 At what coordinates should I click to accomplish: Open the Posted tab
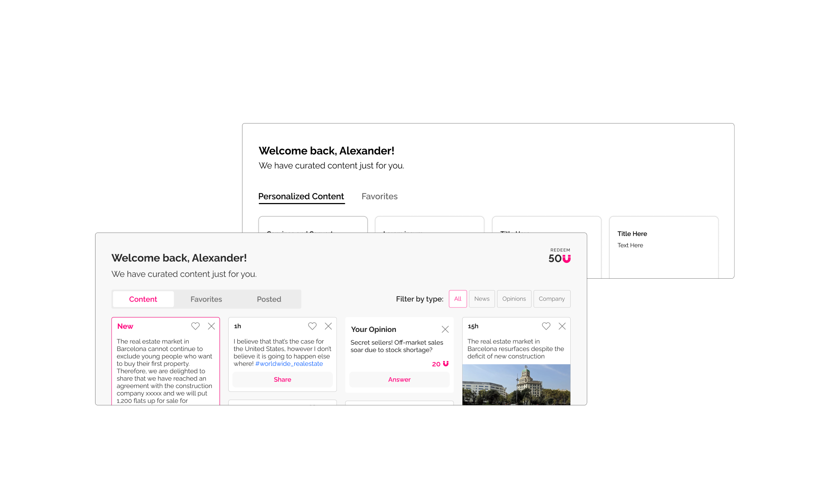pyautogui.click(x=269, y=299)
